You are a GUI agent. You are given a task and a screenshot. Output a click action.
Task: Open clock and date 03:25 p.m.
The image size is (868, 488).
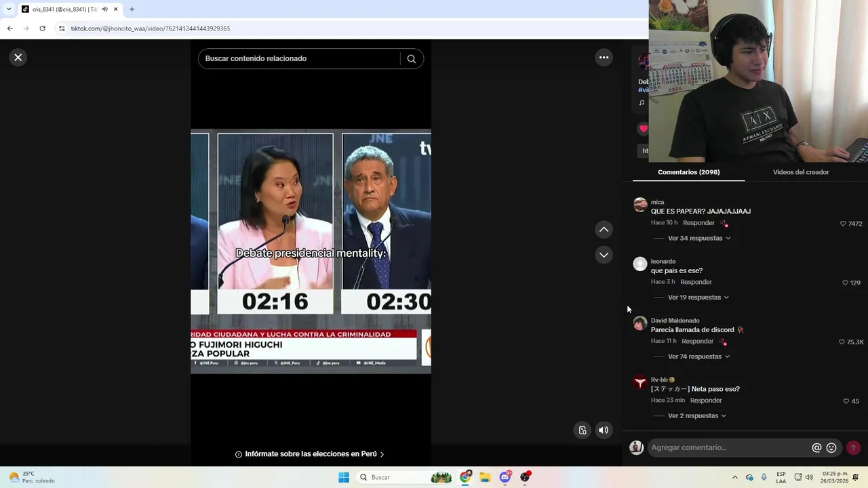tap(835, 477)
